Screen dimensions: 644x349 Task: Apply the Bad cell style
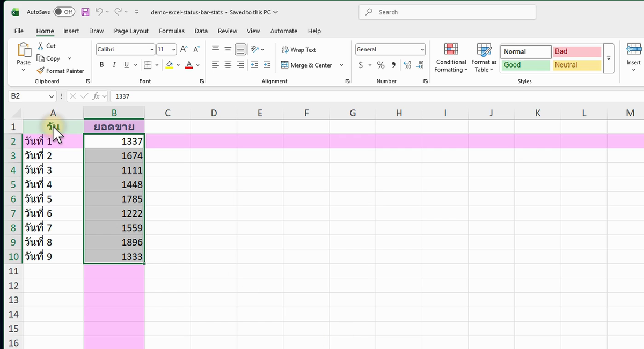577,51
